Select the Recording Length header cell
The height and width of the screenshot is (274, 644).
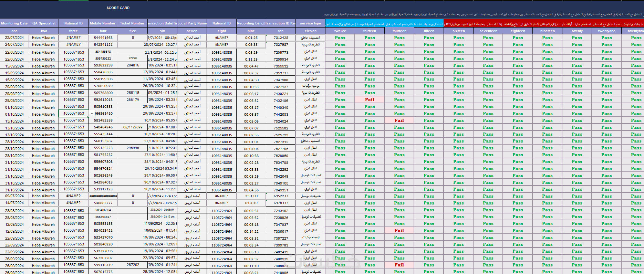[251, 23]
